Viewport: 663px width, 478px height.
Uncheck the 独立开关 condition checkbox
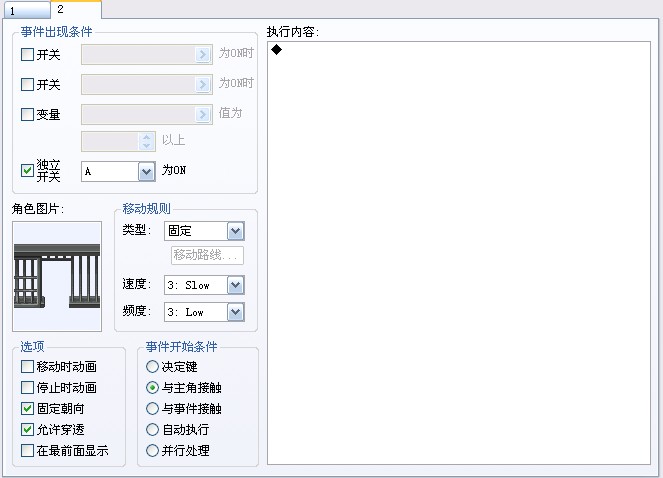coord(27,170)
